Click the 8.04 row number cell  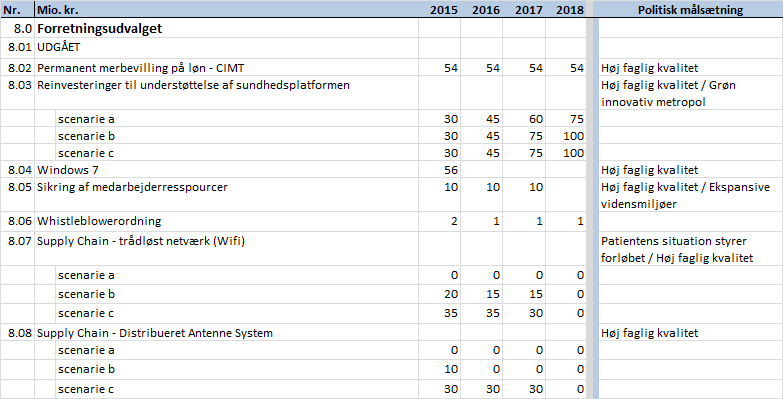pos(17,170)
